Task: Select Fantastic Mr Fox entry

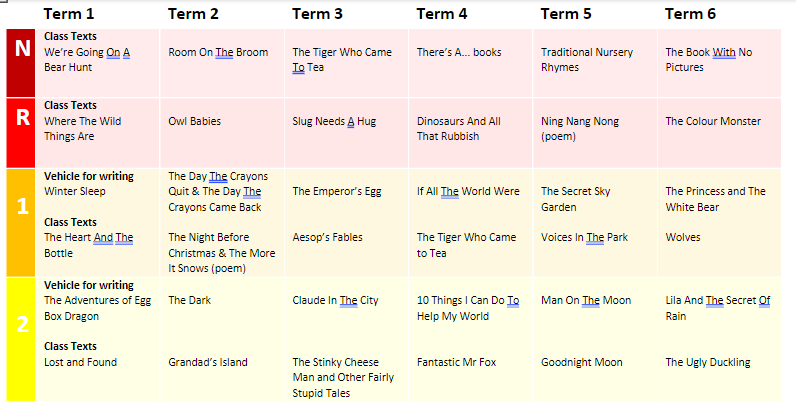Action: pyautogui.click(x=456, y=362)
